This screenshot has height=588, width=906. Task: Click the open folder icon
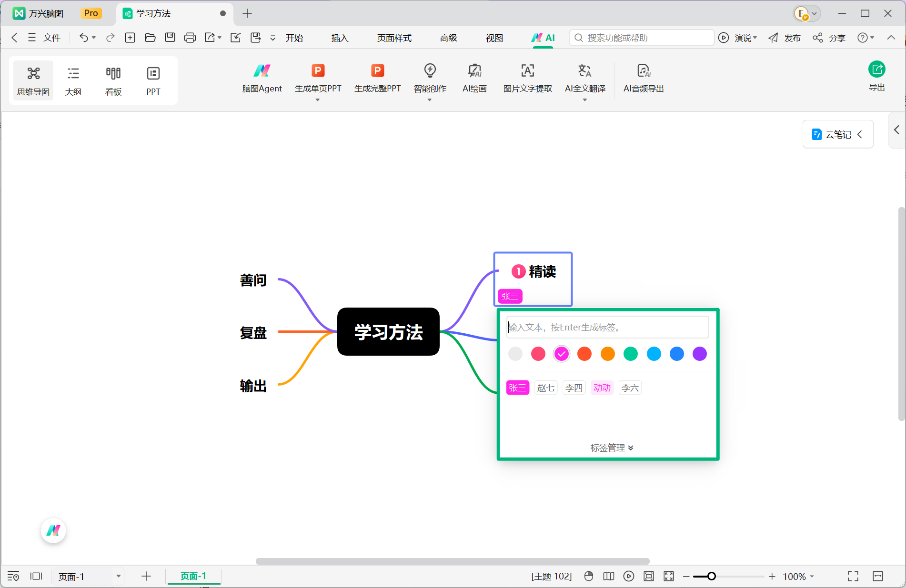150,38
